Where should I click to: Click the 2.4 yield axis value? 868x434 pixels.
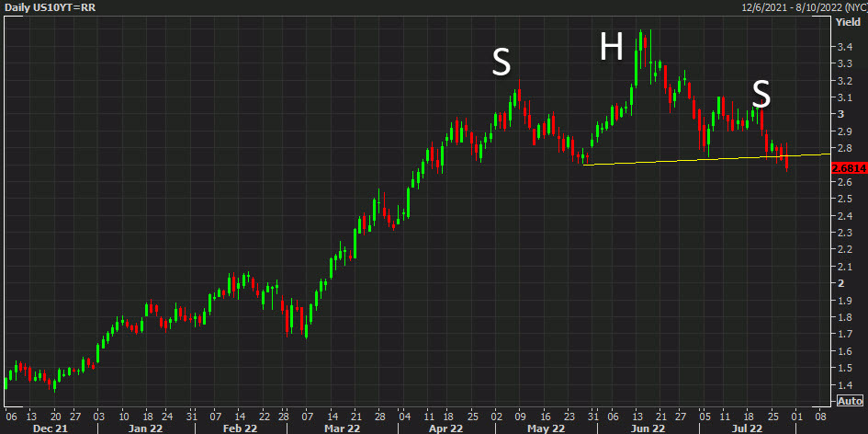(843, 216)
